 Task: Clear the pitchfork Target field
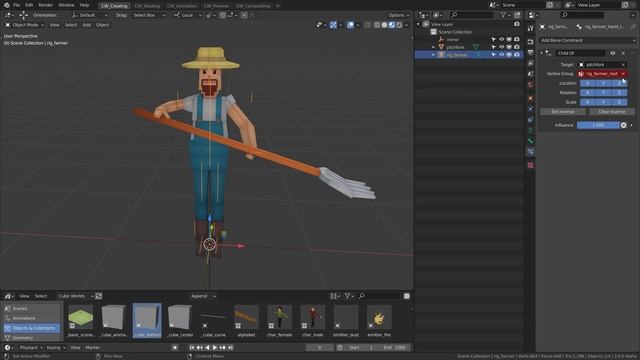coord(623,64)
